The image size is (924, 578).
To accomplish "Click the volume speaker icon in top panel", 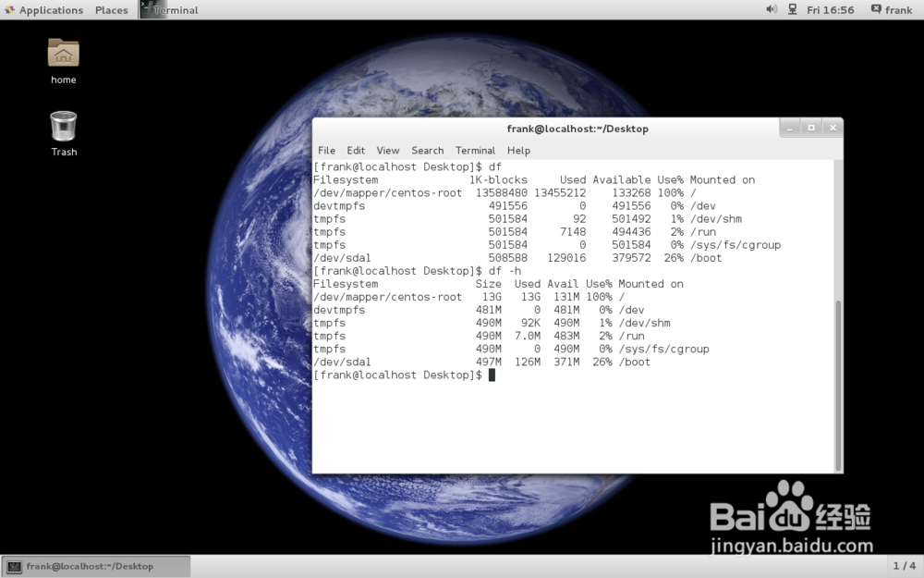I will tap(771, 9).
